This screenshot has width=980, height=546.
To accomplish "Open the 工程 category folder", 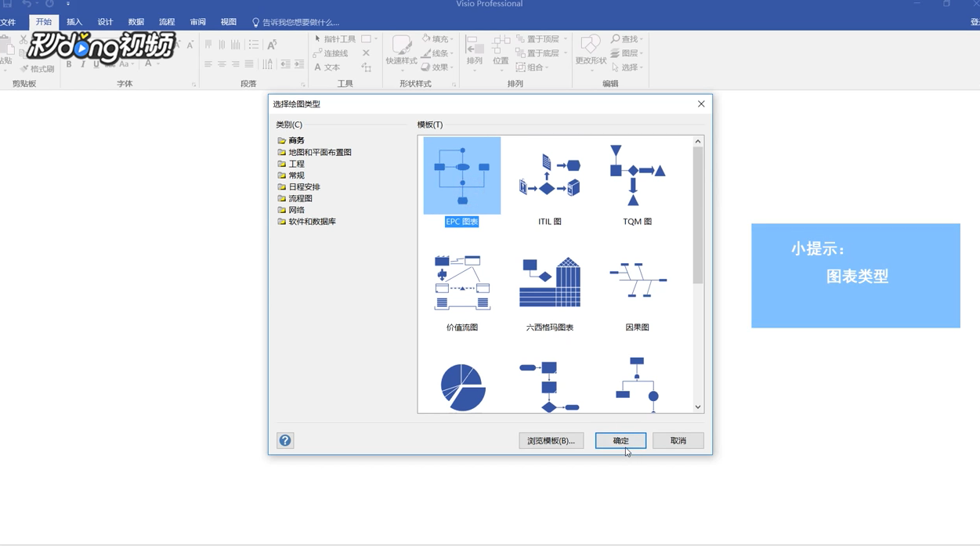I will coord(291,165).
